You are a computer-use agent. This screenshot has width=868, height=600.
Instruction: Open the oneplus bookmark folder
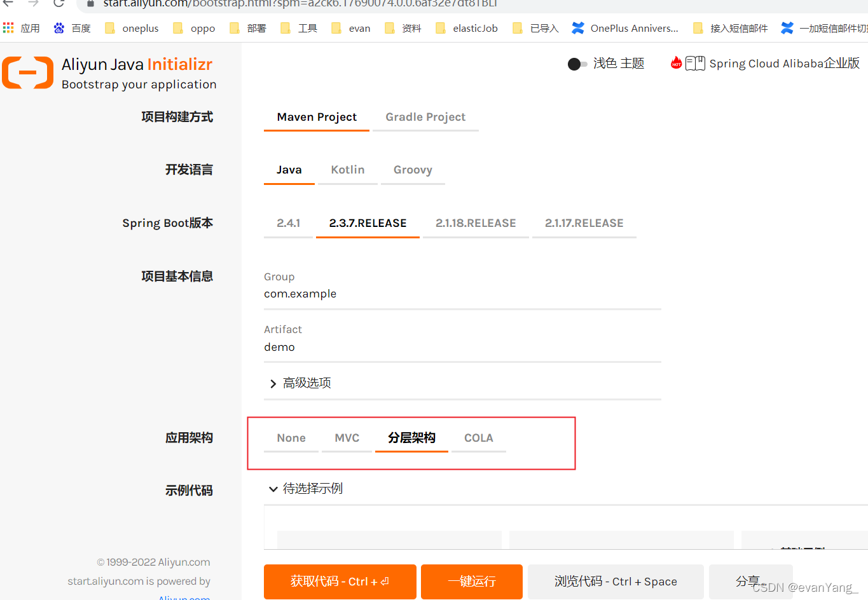[x=132, y=28]
